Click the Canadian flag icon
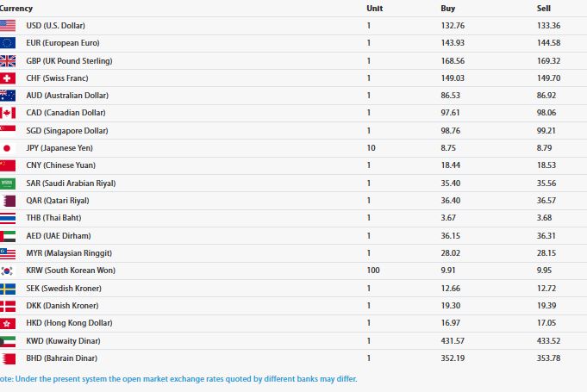Screen dimensions: 587x392 pos(8,113)
